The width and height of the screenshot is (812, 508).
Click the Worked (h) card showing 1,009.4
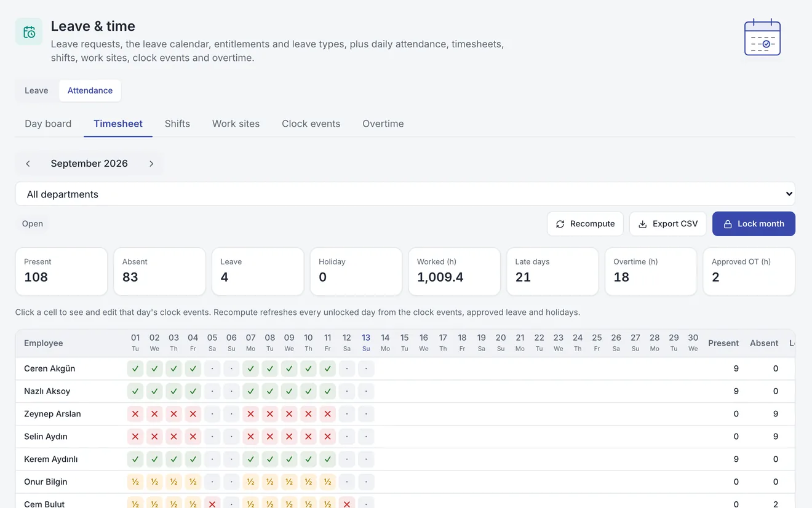click(455, 271)
